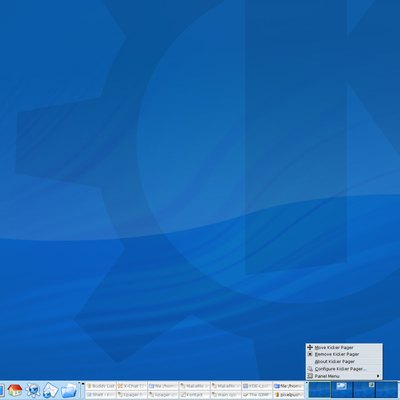Expand the Panel Menu submenu
Image resolution: width=400 pixels, height=400 pixels.
(x=344, y=376)
